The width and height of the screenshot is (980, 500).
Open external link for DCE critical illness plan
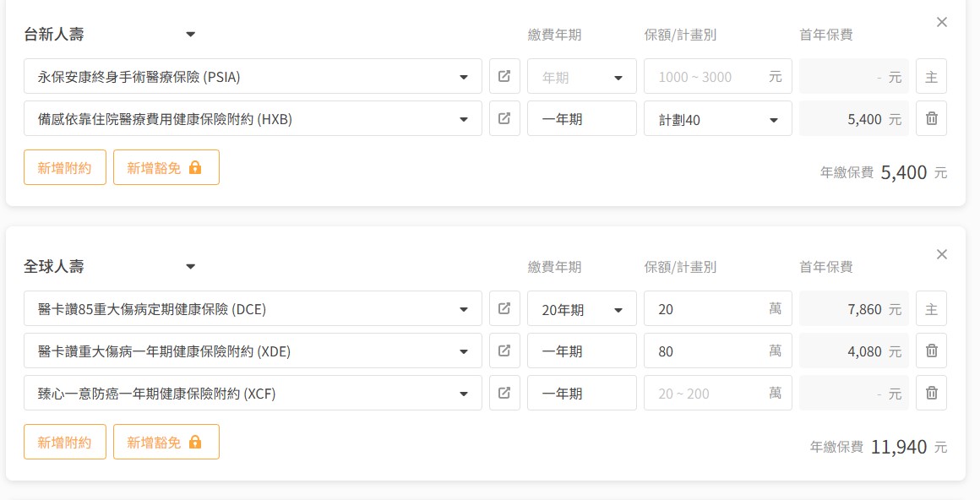(504, 308)
